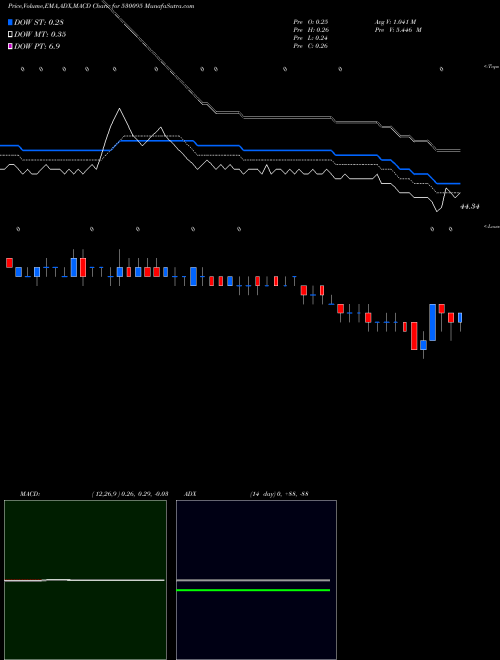Click the green line in the ADX panel
Screen dimensions: 500x660
pos(253,590)
